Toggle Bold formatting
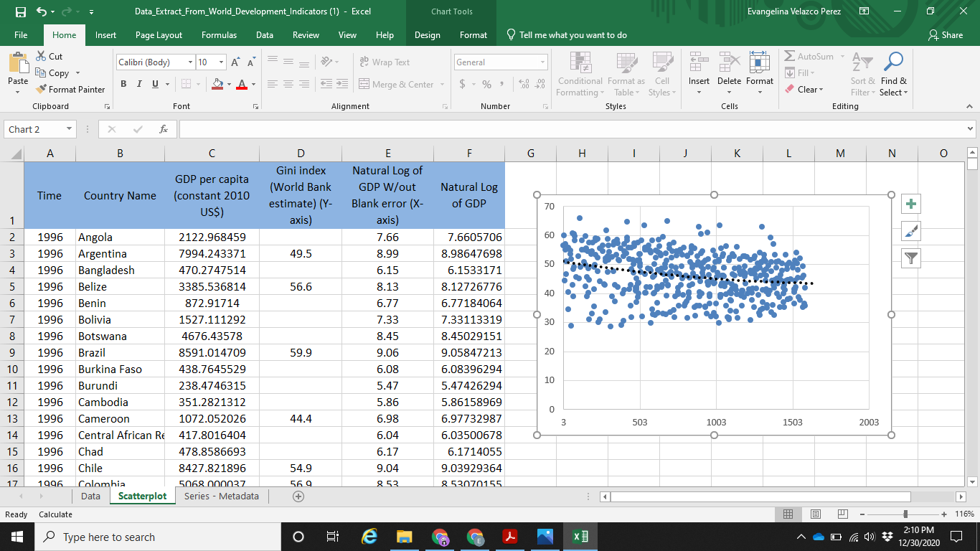 tap(123, 85)
